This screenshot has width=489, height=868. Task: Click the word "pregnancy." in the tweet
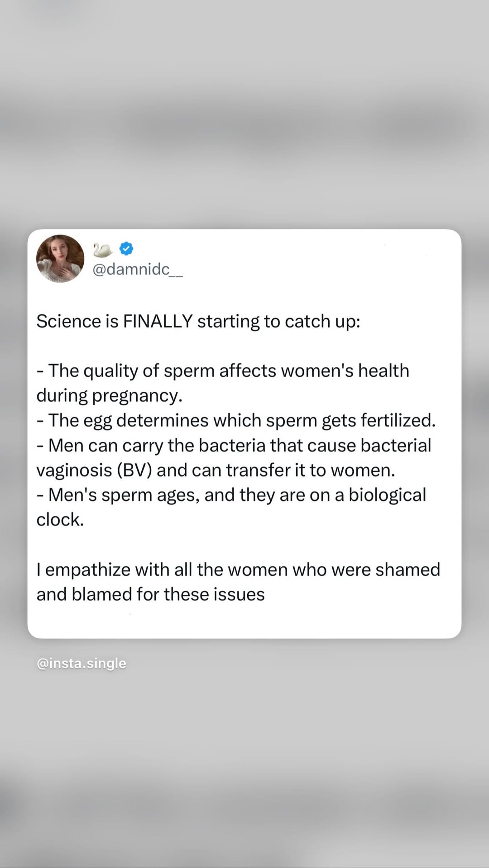(x=137, y=396)
